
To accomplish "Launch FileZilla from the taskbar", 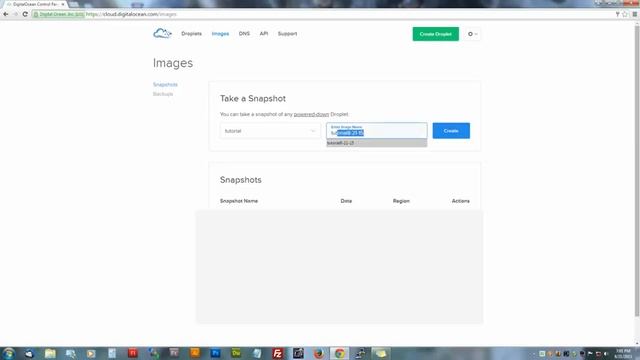I will (278, 353).
